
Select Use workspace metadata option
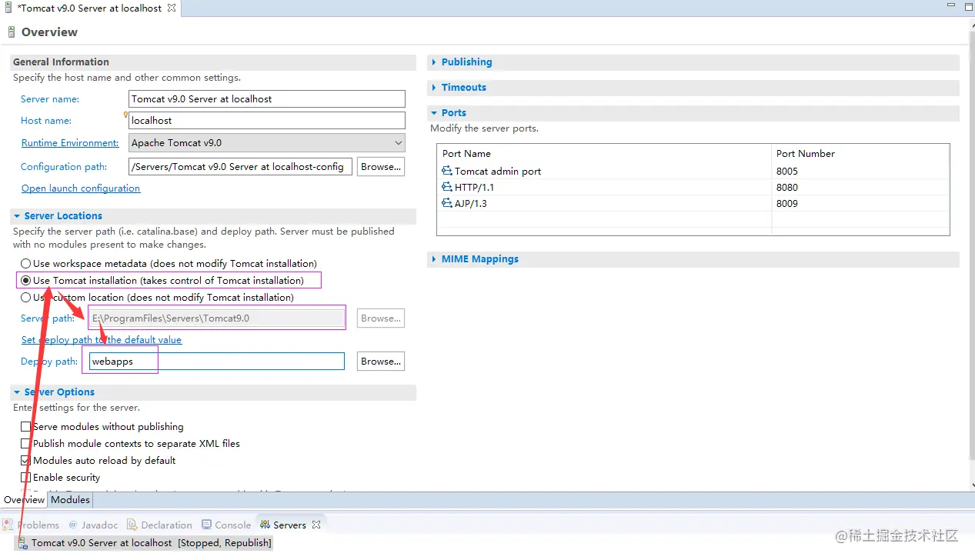(x=26, y=263)
